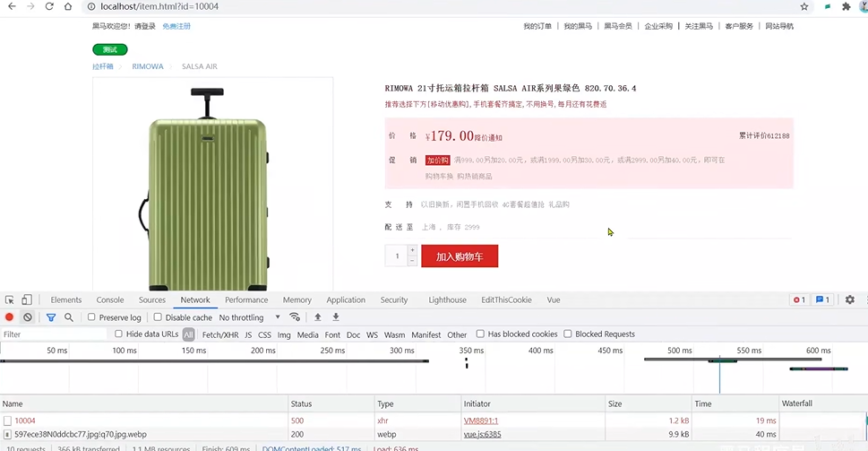This screenshot has width=868, height=451.
Task: Switch to the Elements tab
Action: pyautogui.click(x=66, y=299)
